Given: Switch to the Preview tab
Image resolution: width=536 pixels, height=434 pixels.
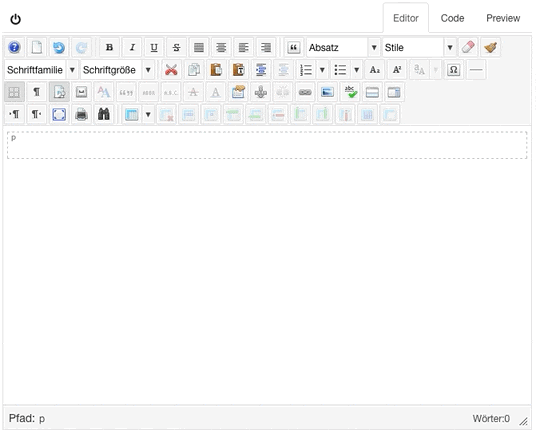Looking at the screenshot, I should coord(503,18).
